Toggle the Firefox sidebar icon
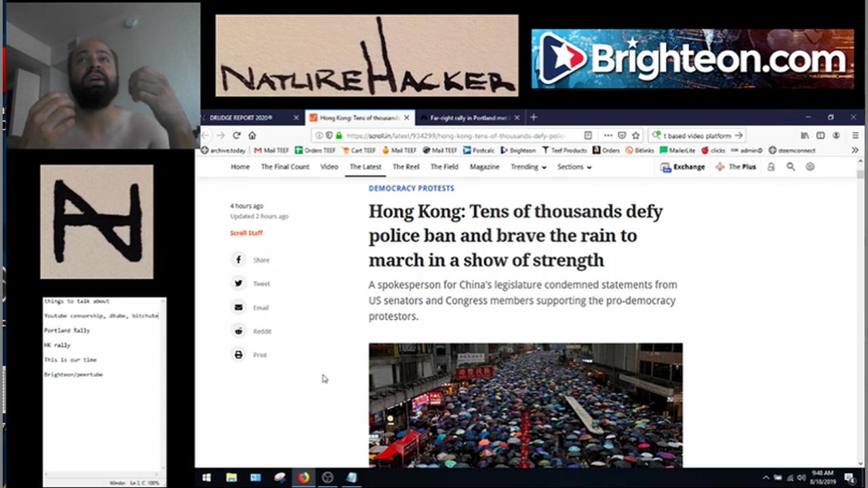868x488 pixels. [x=821, y=136]
